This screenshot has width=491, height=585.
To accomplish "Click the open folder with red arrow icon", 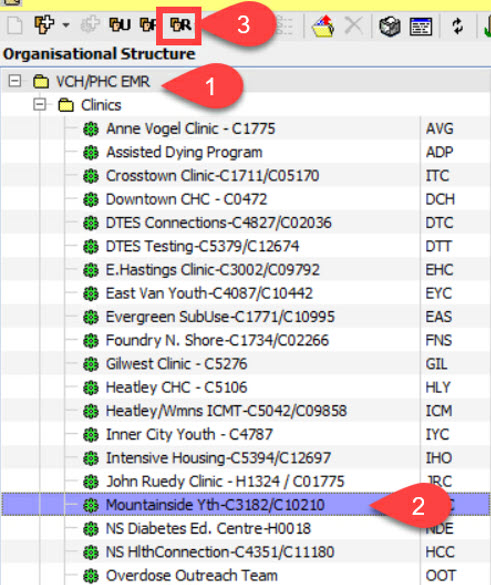I will coord(323,26).
